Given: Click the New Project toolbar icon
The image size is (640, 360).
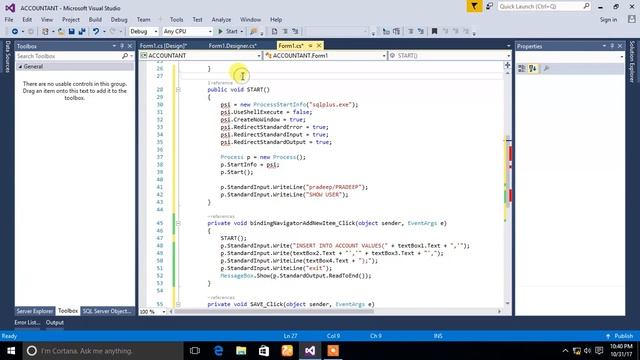Looking at the screenshot, I should click(x=45, y=31).
